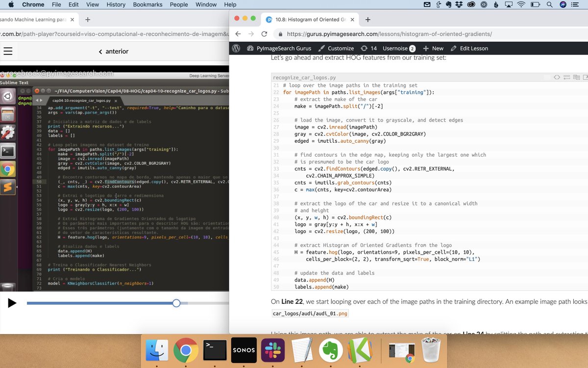Open the History menu
Image resolution: width=588 pixels, height=368 pixels.
click(116, 4)
